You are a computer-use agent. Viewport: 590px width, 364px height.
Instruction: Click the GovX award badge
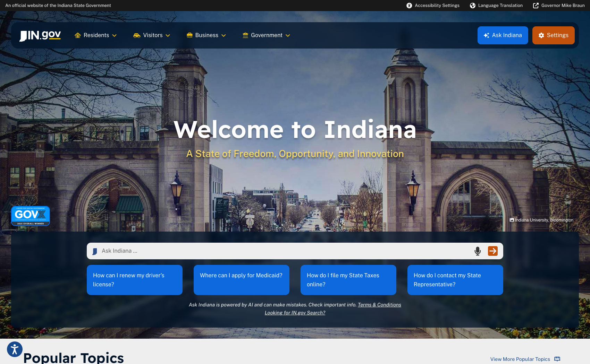[31, 216]
